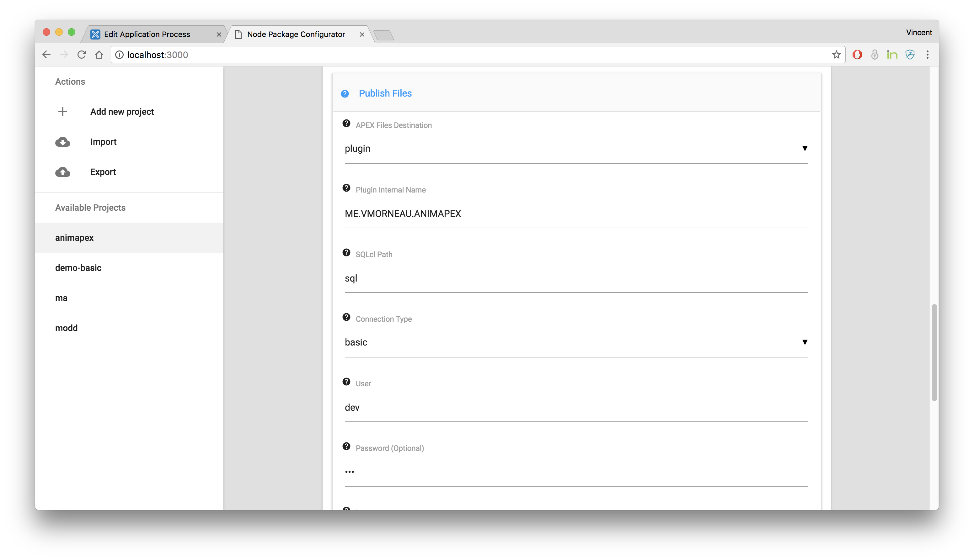Click the User field help icon
974x560 pixels.
point(346,382)
